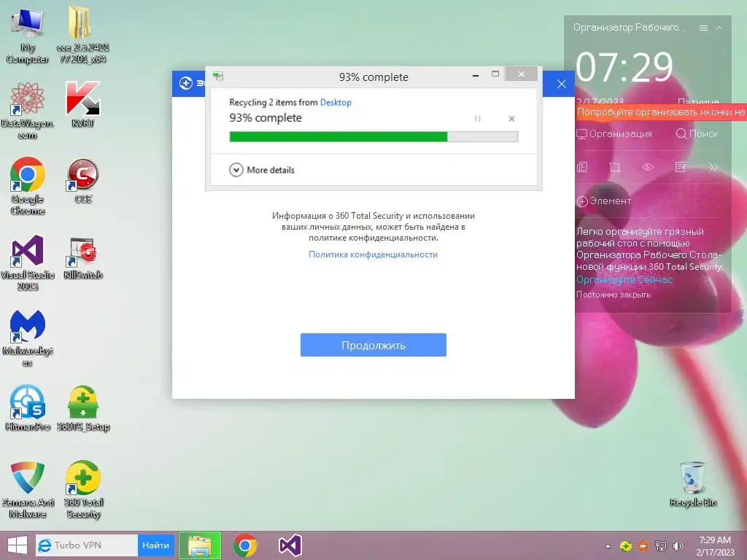The width and height of the screenshot is (747, 560).
Task: Click Организуйте Сейчас link
Action: [x=624, y=279]
